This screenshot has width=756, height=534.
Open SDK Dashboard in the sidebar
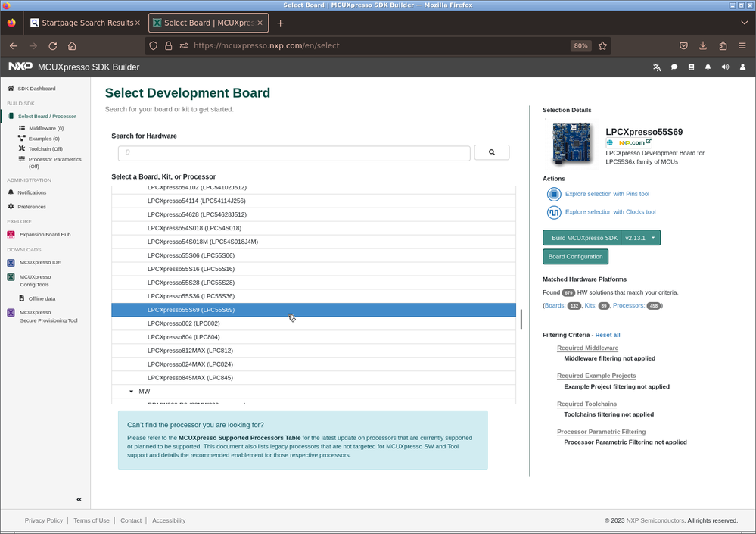(x=31, y=89)
